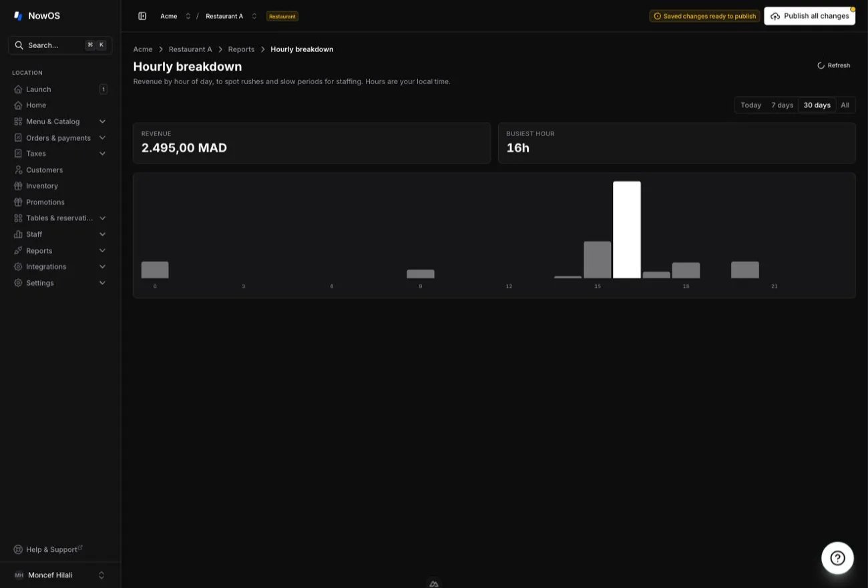
Task: Select the 7 days range tab
Action: tap(782, 105)
